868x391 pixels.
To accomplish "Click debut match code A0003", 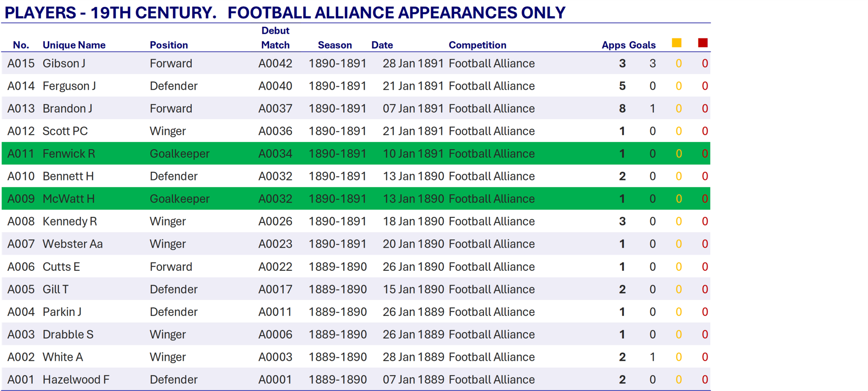I will pos(275,357).
